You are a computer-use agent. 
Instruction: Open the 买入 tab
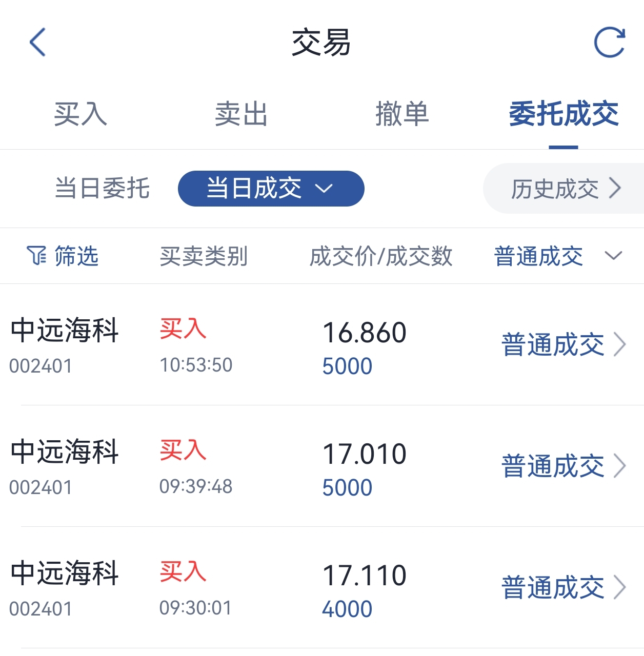click(80, 114)
